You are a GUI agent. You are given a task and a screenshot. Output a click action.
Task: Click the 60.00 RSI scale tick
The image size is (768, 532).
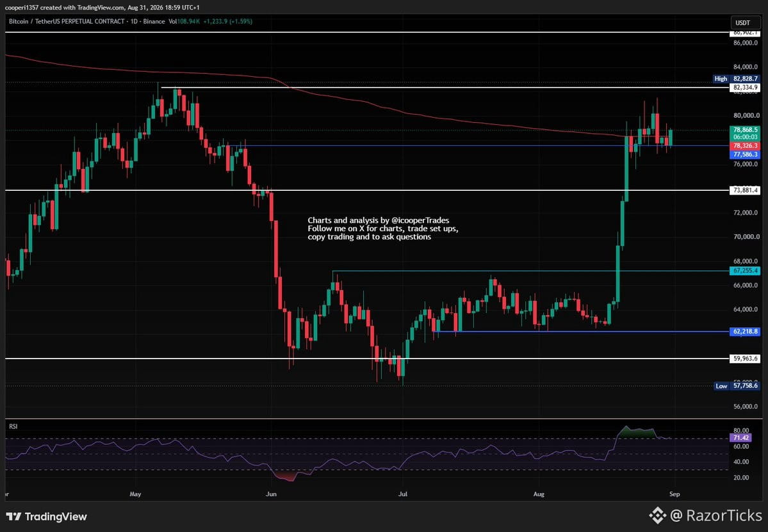tap(741, 446)
